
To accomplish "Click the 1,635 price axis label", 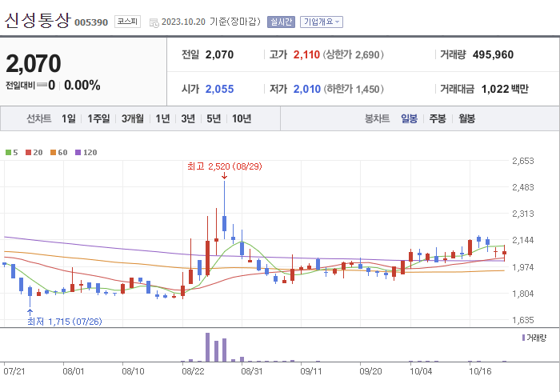I will point(523,320).
